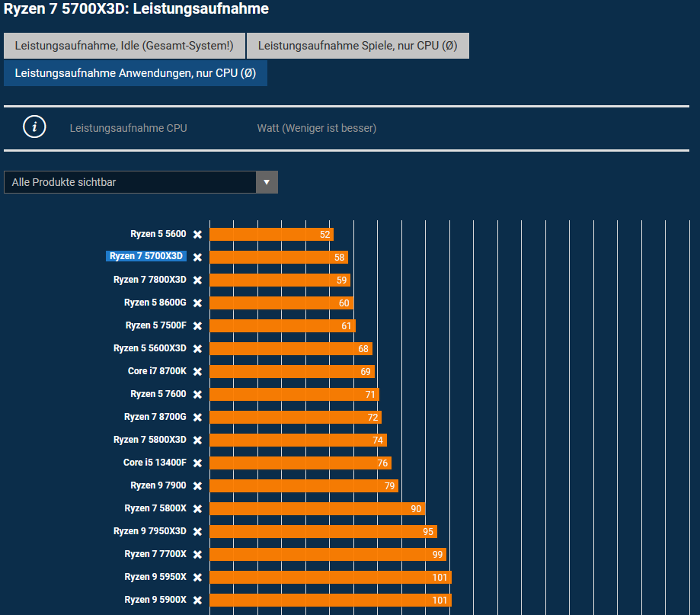Screen dimensions: 700x615
Task: Click the Ryzen 7 8700G label
Action: (x=155, y=417)
